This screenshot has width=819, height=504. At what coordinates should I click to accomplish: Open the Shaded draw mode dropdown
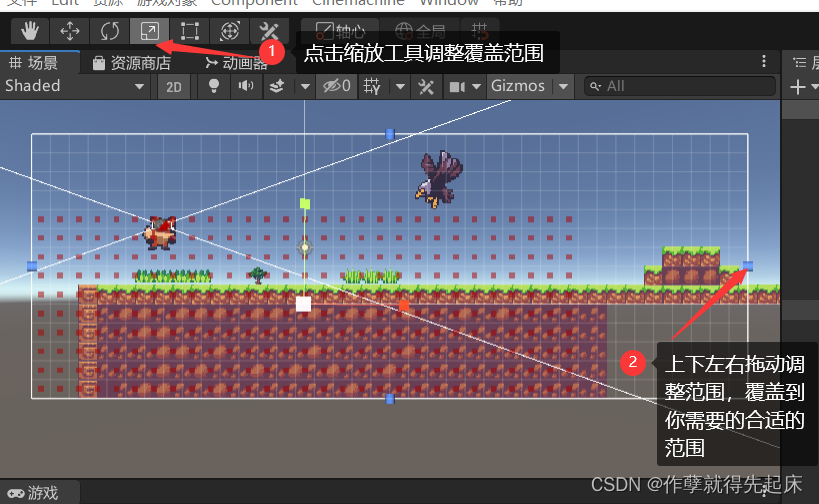point(74,86)
